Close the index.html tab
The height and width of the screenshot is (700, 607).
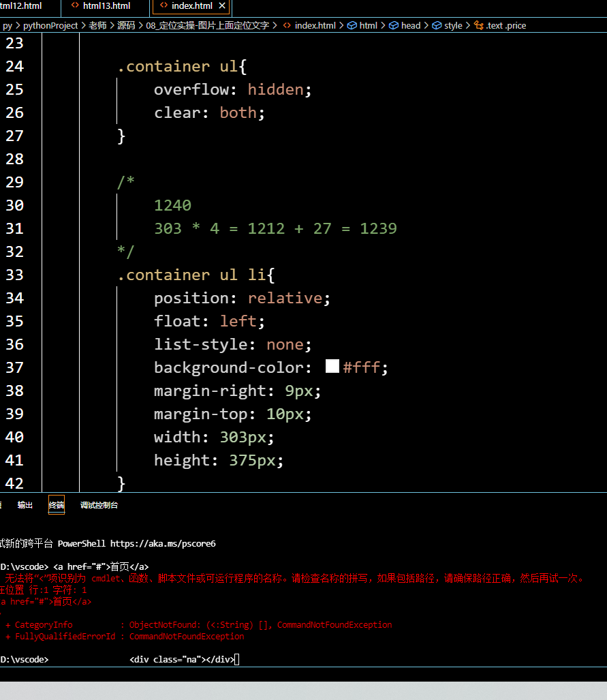coord(222,6)
